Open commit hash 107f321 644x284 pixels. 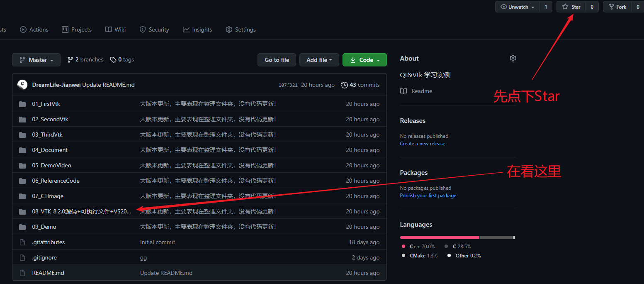(288, 85)
